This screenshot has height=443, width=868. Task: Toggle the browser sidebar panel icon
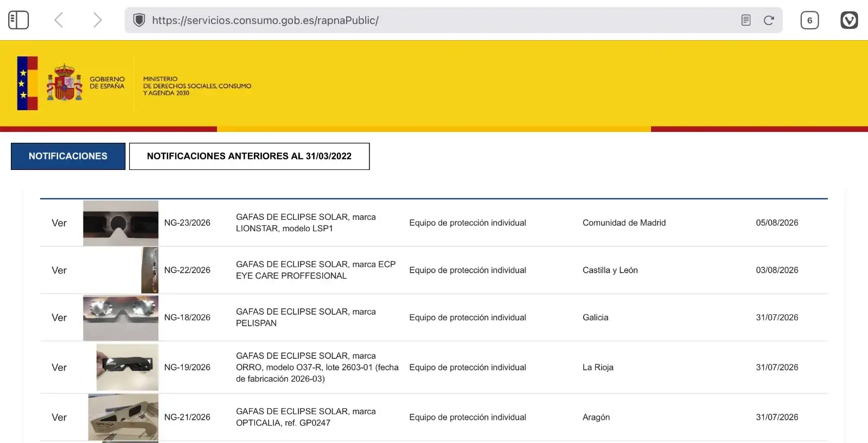18,20
